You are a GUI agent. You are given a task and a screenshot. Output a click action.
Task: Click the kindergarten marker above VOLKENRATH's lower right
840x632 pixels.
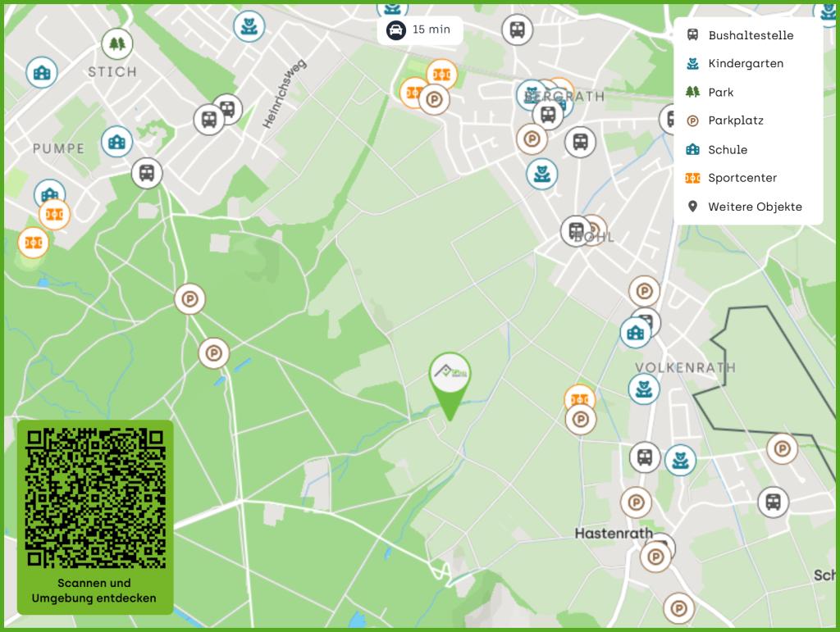pos(644,389)
